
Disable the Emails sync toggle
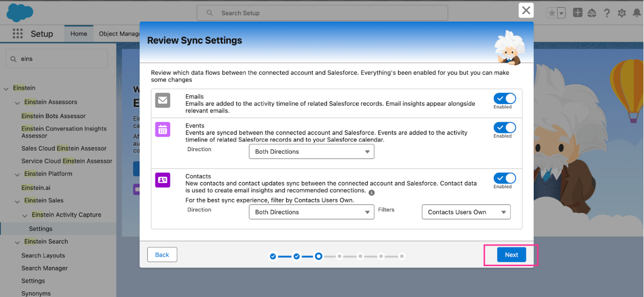pyautogui.click(x=505, y=98)
